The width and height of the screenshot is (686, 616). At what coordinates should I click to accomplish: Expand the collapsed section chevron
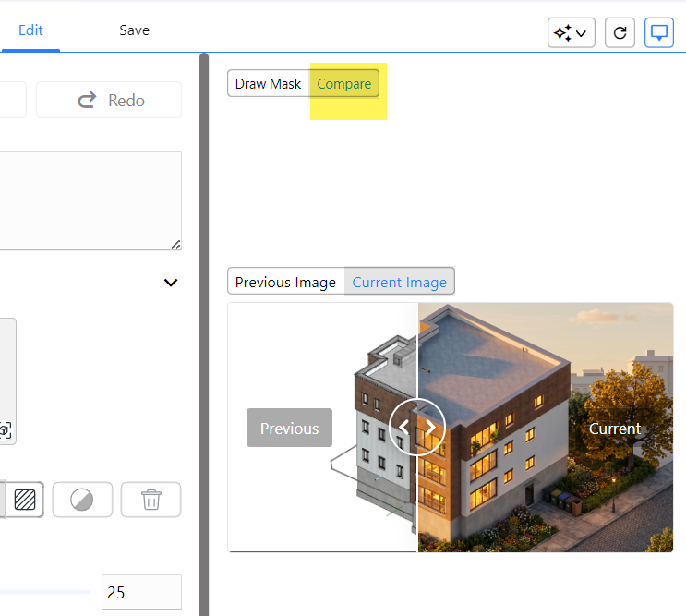[x=171, y=283]
